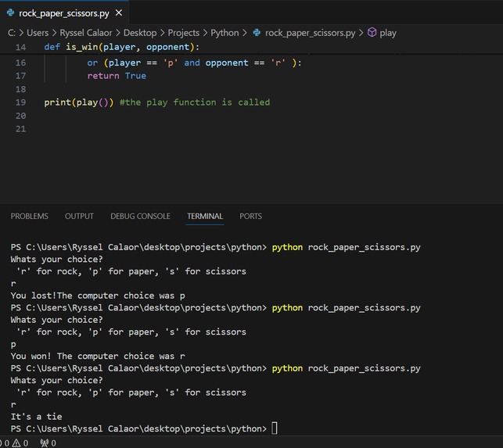Viewport: 503px width, 448px height.
Task: Click 'You won! The computer choice was r' output
Action: click(x=98, y=357)
